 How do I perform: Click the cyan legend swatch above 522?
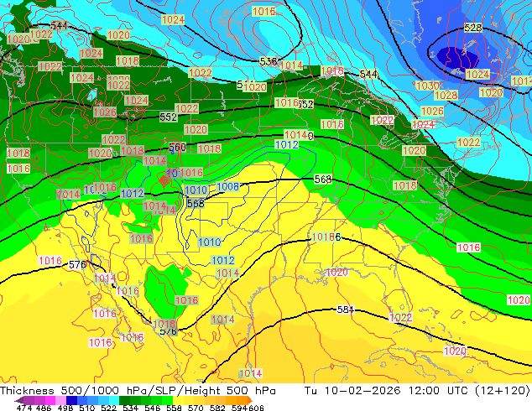(114, 400)
